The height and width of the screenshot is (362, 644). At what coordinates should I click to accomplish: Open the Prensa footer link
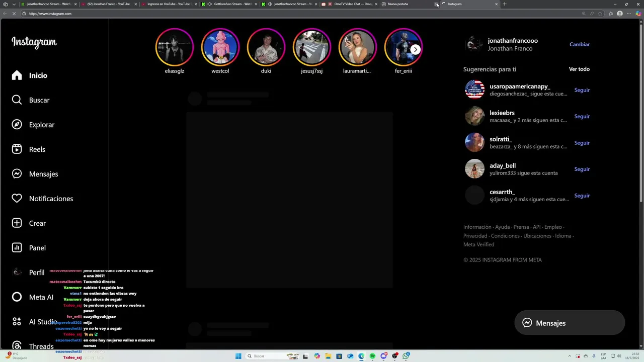coord(521,227)
